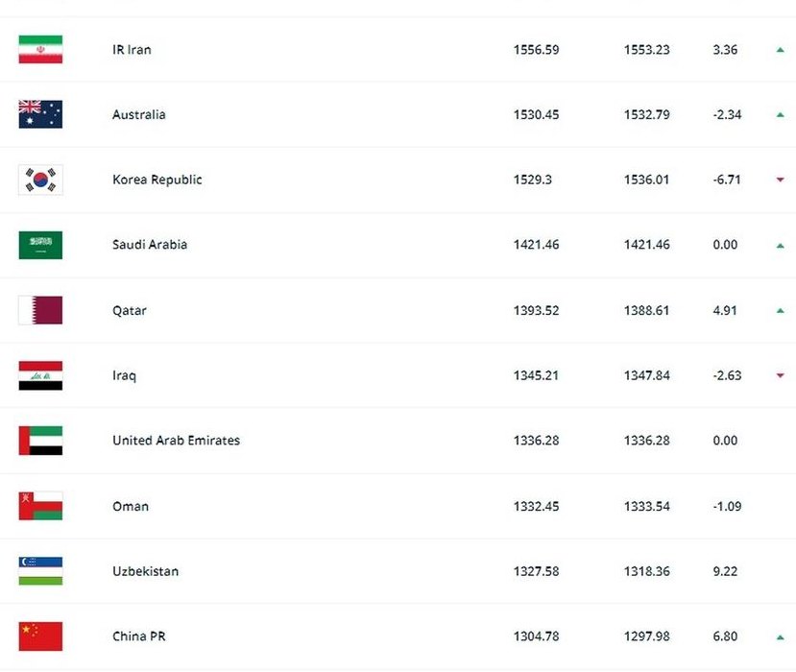Click IR Iran's green up arrow

[x=781, y=50]
